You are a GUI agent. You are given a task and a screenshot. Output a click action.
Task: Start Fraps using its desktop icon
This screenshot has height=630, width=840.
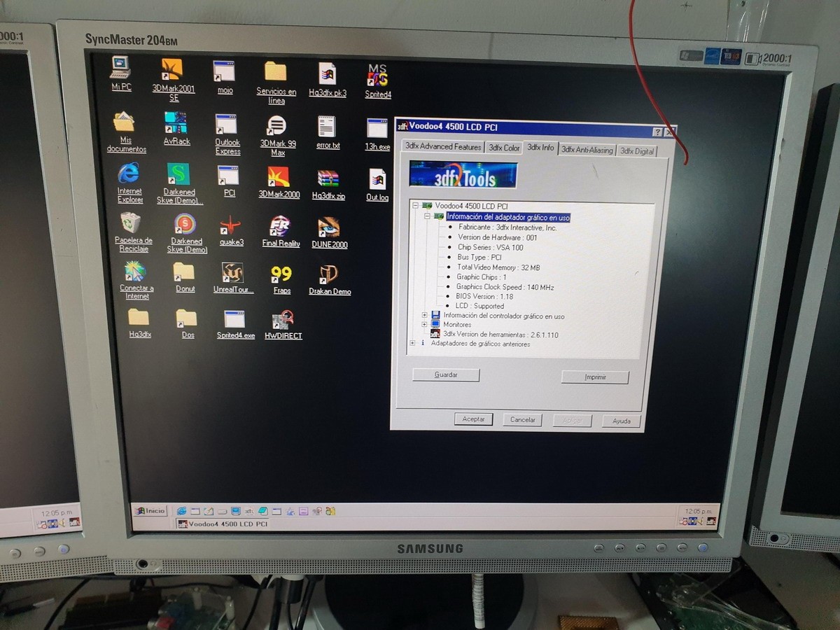click(x=281, y=273)
